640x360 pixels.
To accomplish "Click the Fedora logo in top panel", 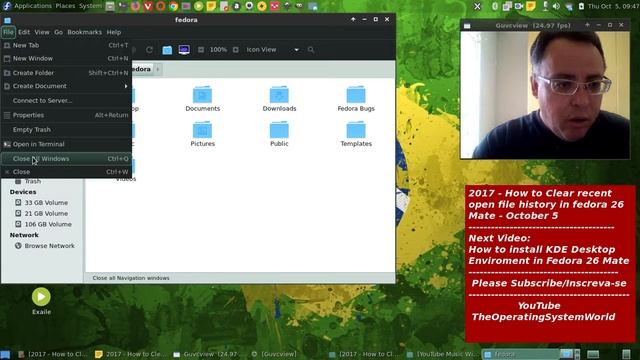I will [7, 6].
